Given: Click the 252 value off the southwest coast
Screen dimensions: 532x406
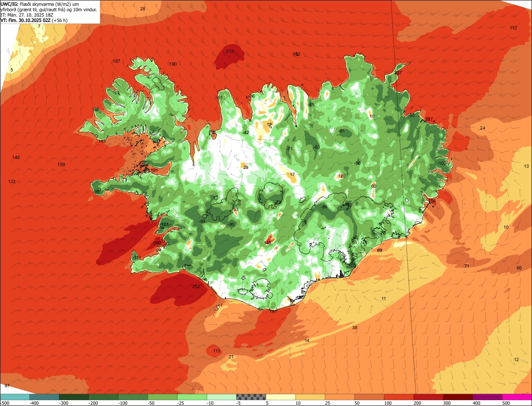Looking at the screenshot, I should point(196,286).
